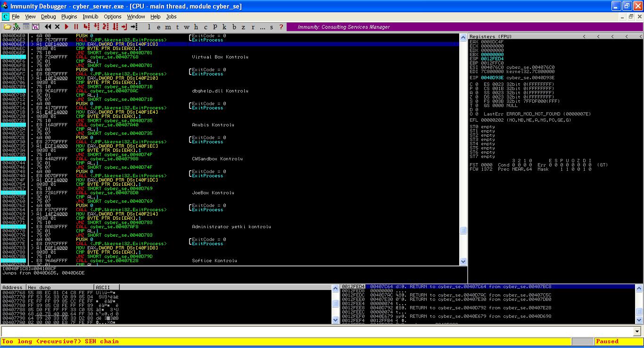Show call stack via 'k' button
This screenshot has width=644, height=348.
click(x=224, y=27)
